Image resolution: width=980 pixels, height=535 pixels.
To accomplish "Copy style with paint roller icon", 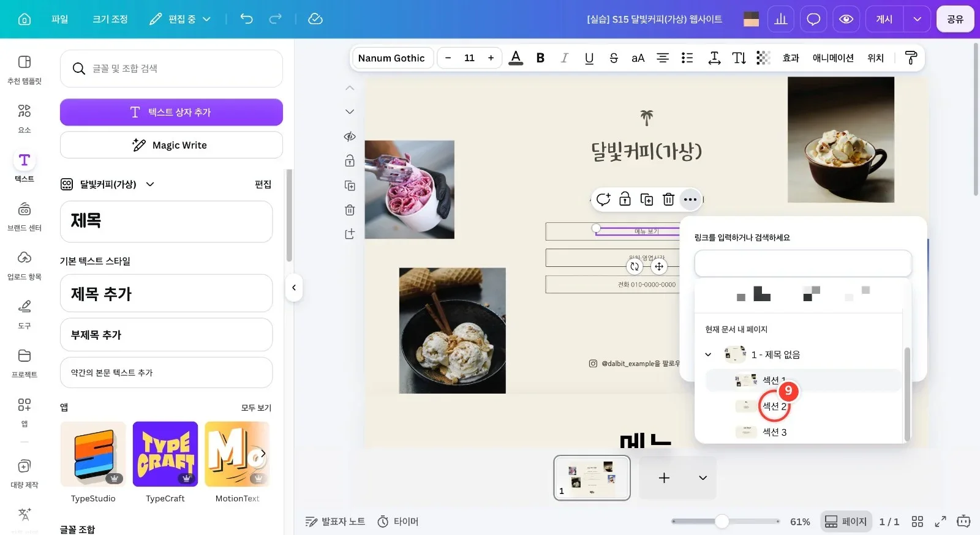I will click(x=911, y=58).
